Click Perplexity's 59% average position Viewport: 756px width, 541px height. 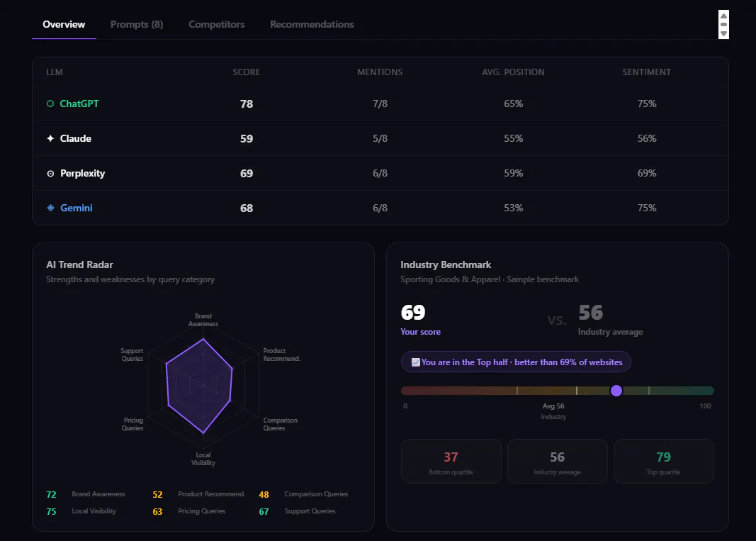(x=514, y=173)
